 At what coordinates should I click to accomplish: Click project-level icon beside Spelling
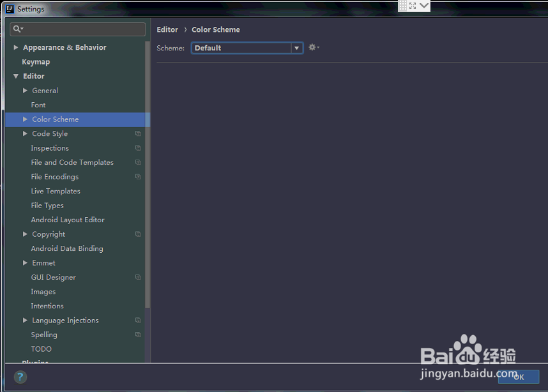(138, 335)
